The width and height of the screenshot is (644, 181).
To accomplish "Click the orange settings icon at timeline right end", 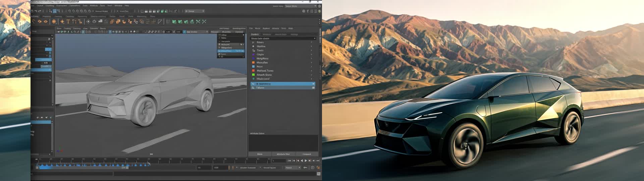I will point(318,168).
